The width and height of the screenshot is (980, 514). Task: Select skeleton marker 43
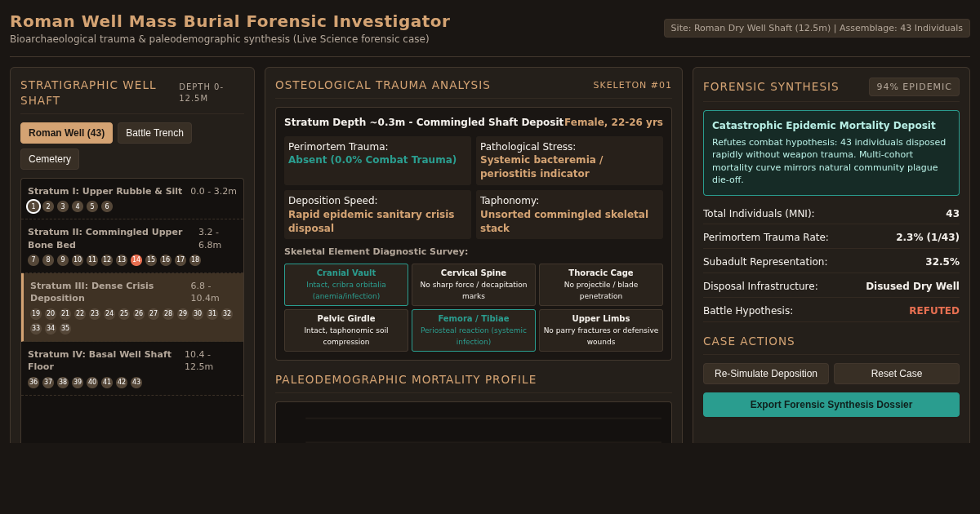point(136,383)
